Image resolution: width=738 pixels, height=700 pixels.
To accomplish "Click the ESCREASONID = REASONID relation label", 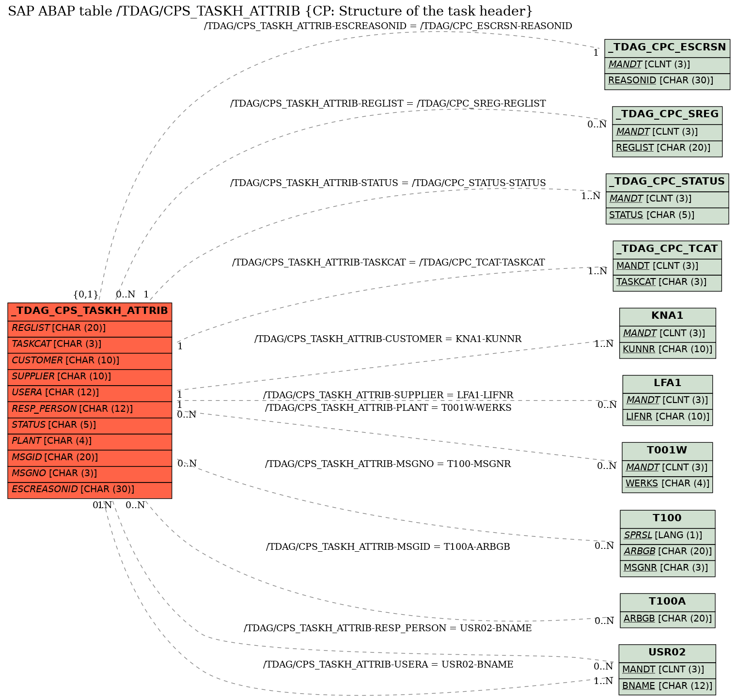I will 388,26.
